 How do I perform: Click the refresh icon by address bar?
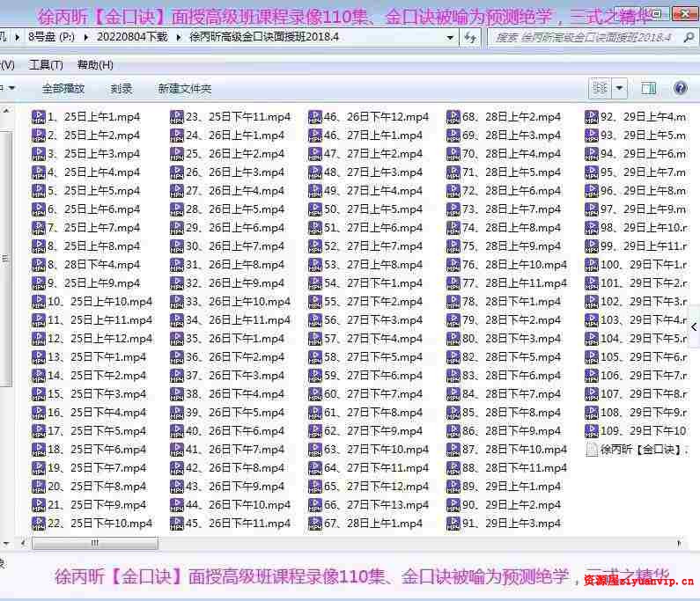click(469, 38)
